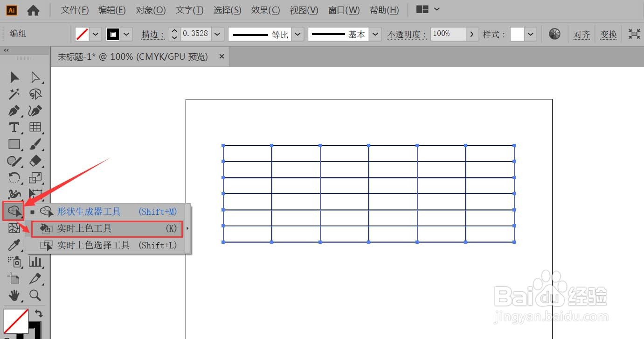
Task: Click the control bar stroke swatch
Action: point(113,34)
